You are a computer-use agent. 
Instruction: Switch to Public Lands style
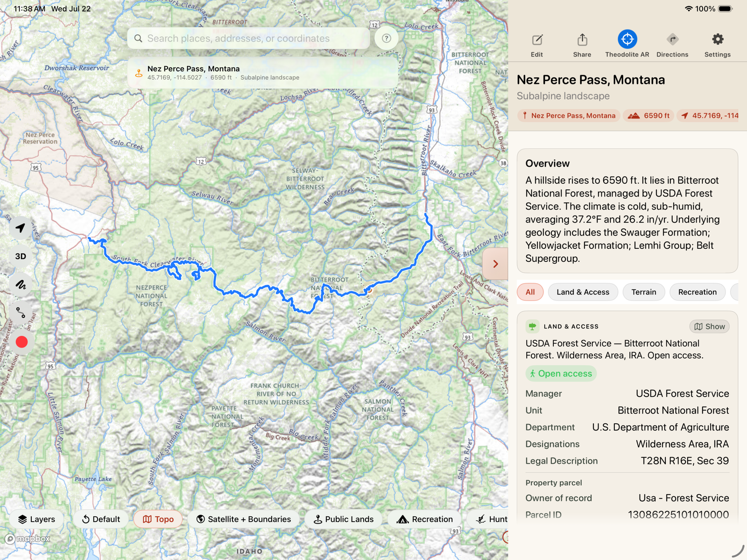344,519
